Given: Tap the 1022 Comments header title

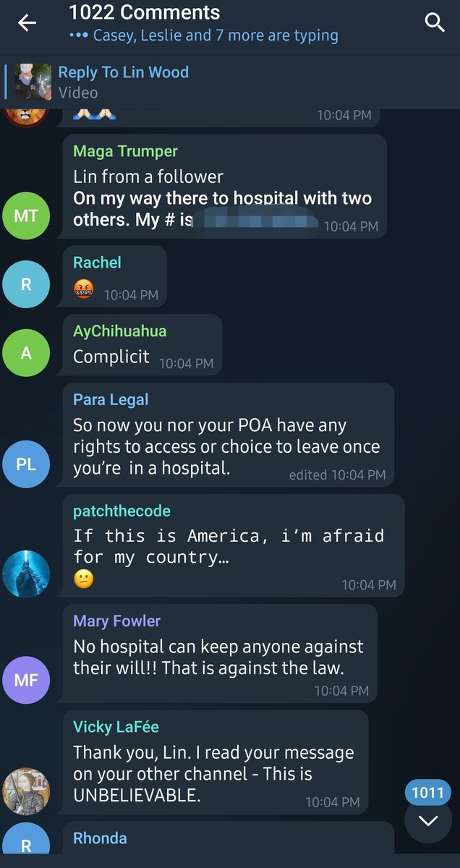Looking at the screenshot, I should 145,12.
